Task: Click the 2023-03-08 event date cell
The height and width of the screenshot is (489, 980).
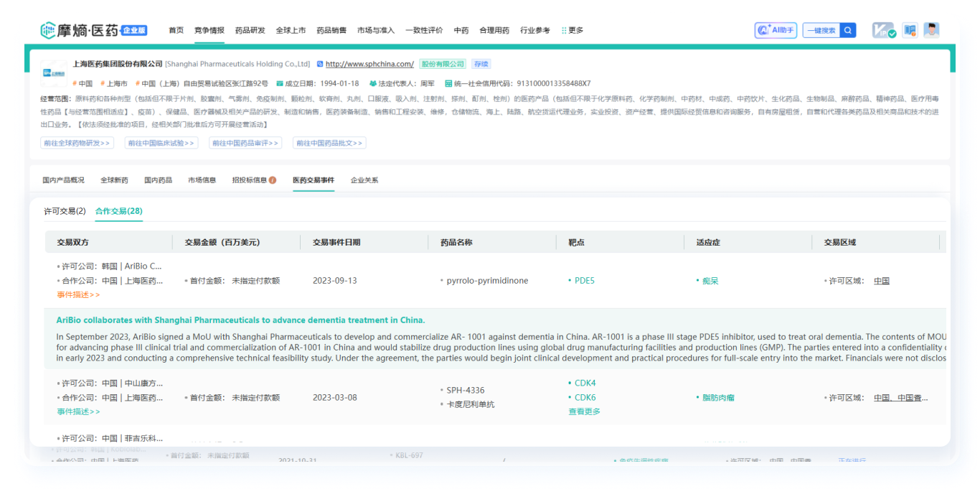Action: pyautogui.click(x=334, y=398)
